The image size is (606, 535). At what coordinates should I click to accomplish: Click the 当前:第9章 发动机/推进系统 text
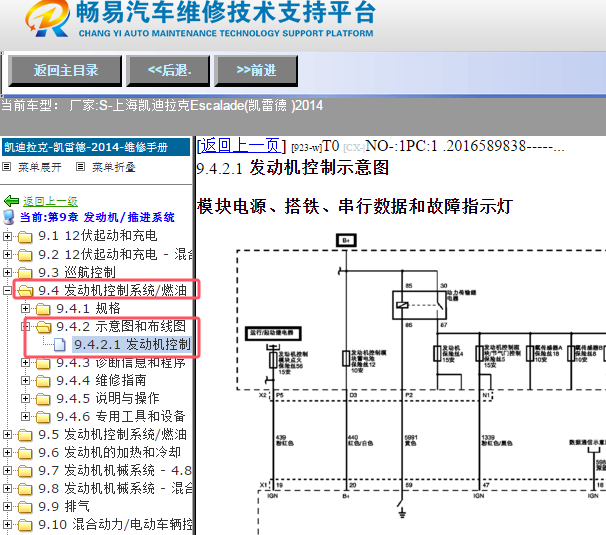tap(97, 217)
